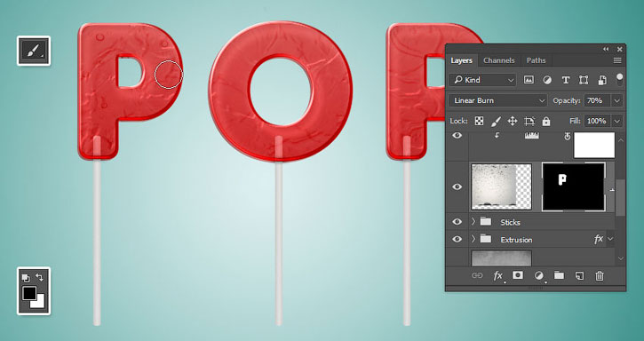The height and width of the screenshot is (341, 644).
Task: Close the Layers panel
Action: 620,50
